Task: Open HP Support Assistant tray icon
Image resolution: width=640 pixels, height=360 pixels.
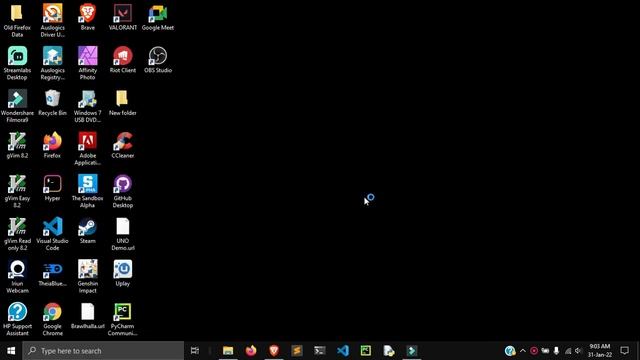Action: pos(510,351)
